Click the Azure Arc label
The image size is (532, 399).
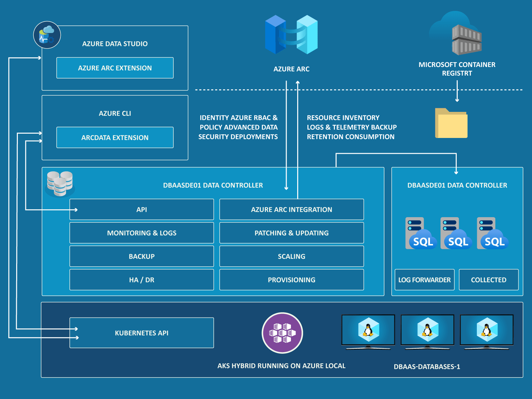[292, 69]
